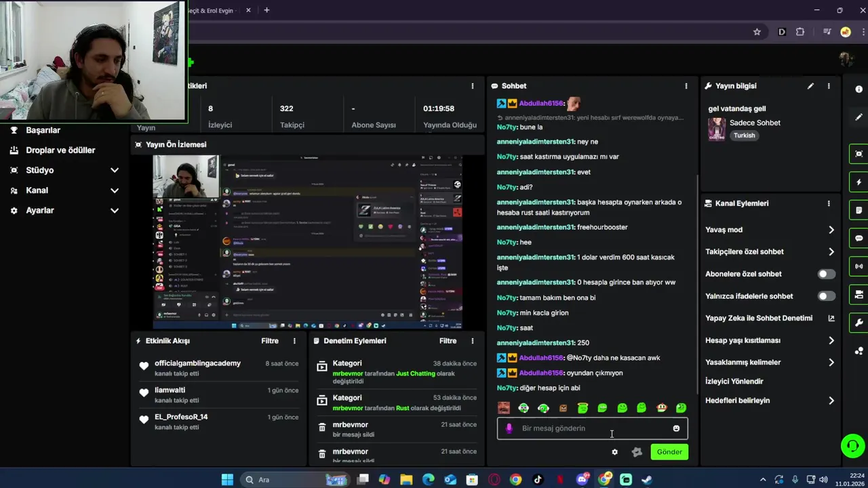Toggle the broadcast signal widget icon in sidebar
The image size is (868, 488).
click(x=859, y=266)
